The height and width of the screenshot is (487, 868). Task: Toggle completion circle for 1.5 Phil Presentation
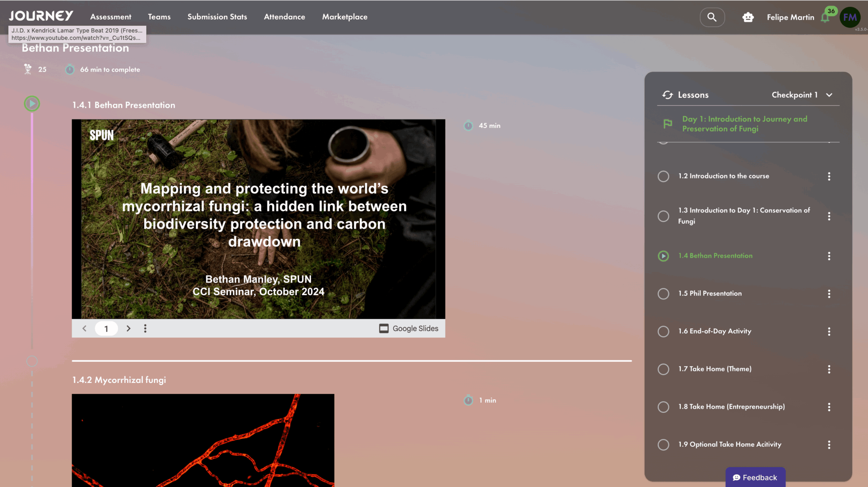(x=663, y=293)
